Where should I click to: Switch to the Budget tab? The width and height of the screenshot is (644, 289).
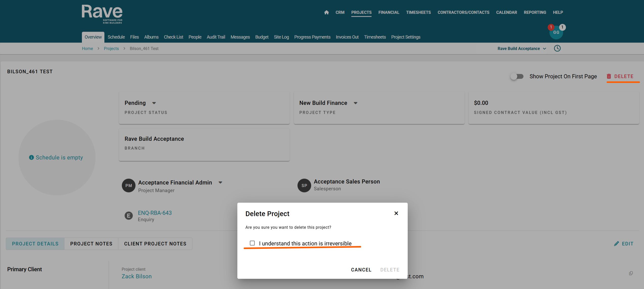coord(262,37)
